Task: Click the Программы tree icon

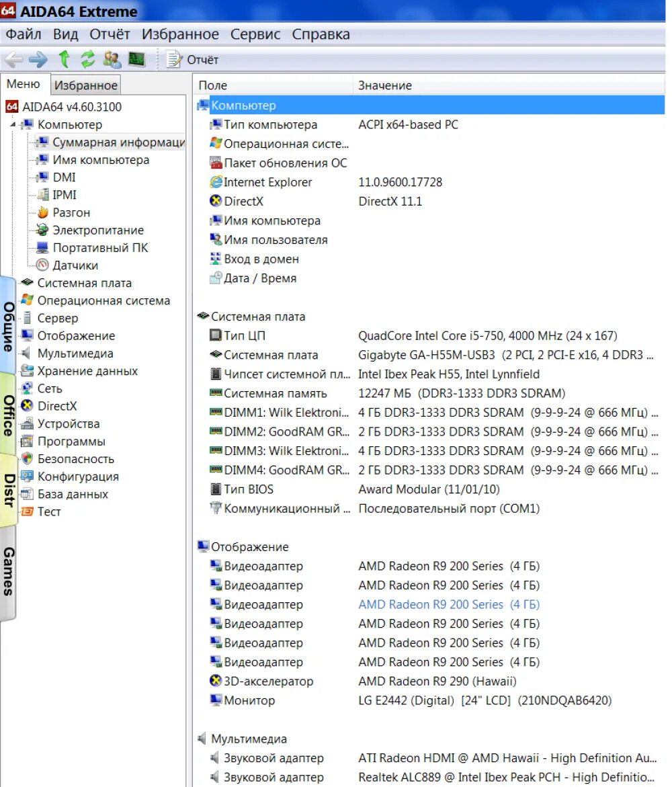Action: [x=28, y=441]
